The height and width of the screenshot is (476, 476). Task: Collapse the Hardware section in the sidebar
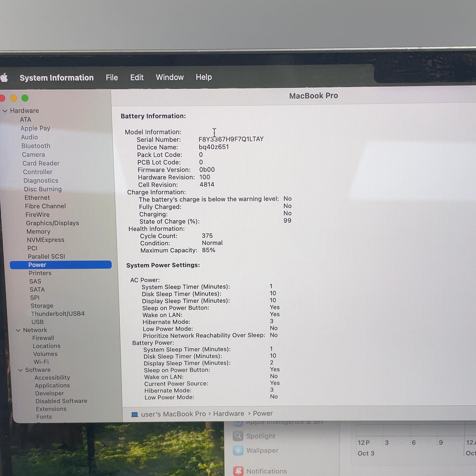(5, 111)
